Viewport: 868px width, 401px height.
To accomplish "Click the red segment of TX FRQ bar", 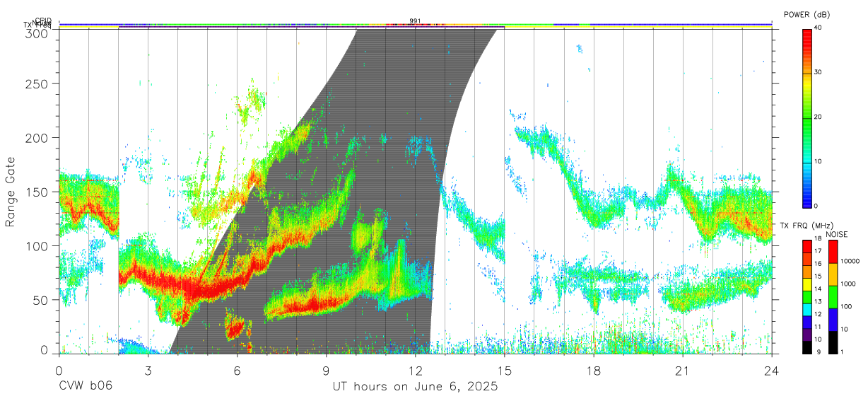I will point(807,246).
